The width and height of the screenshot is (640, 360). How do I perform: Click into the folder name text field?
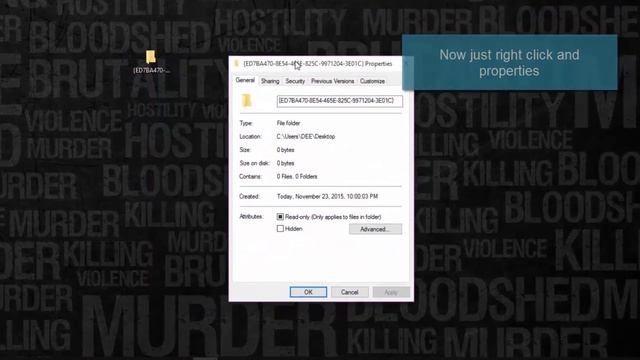coord(340,101)
